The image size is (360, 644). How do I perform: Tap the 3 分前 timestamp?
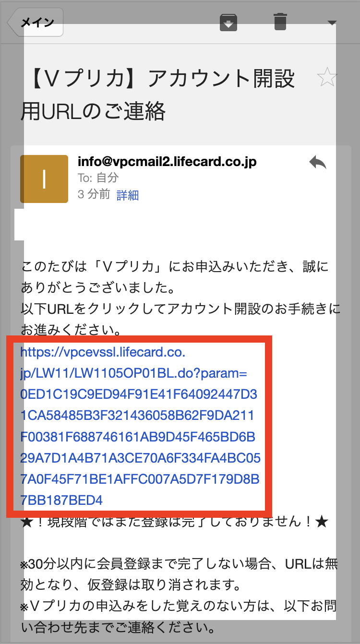point(94,195)
